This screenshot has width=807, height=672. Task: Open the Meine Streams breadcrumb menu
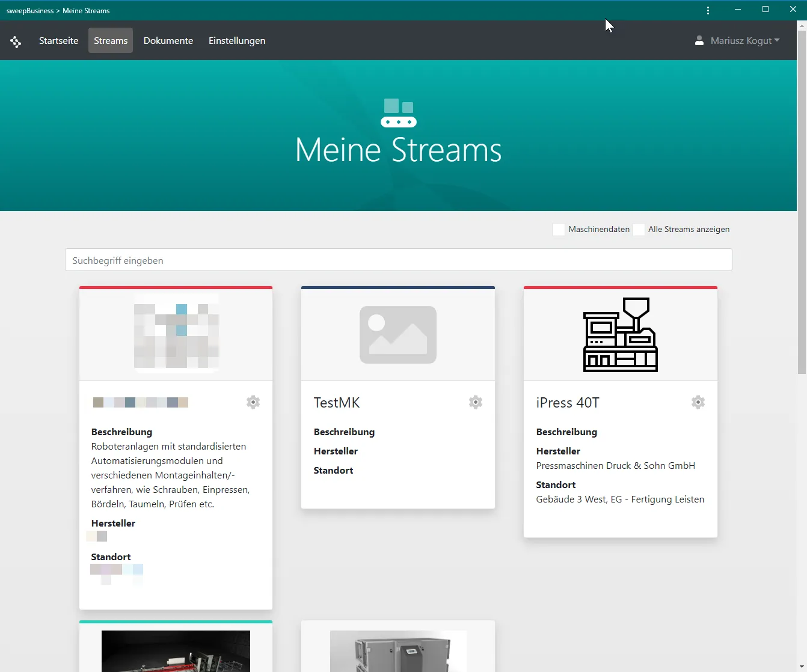point(86,10)
